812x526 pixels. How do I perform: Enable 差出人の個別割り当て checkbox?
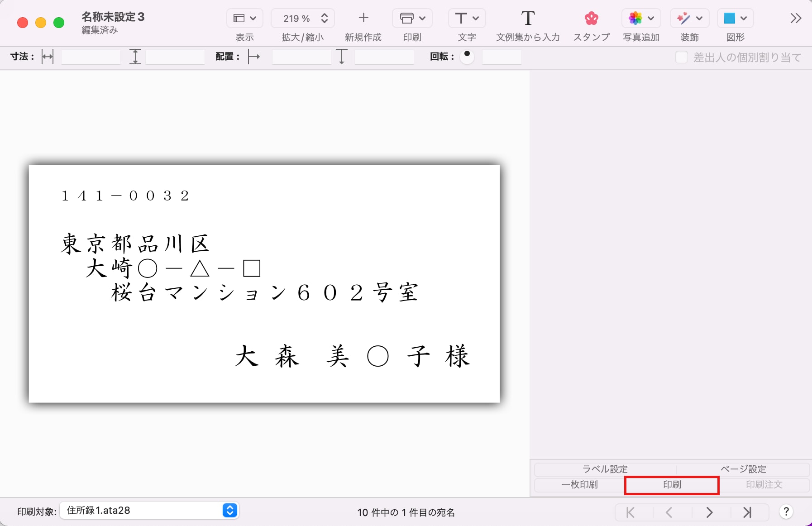tap(682, 57)
